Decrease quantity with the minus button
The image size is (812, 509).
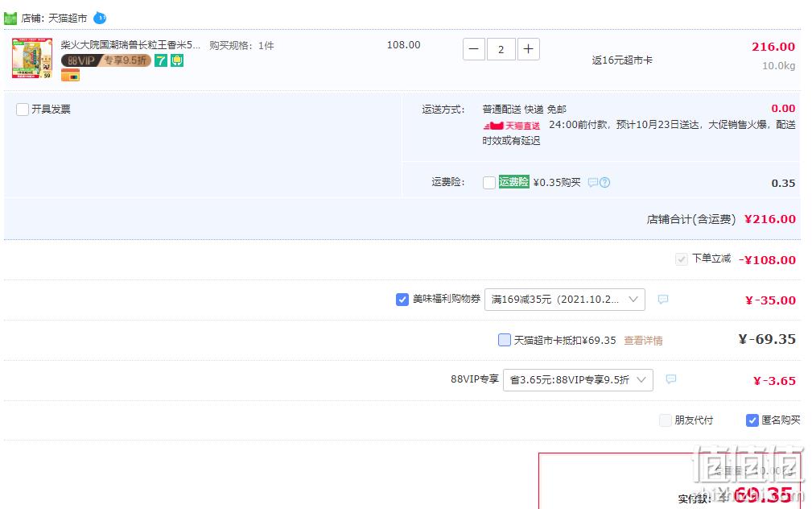click(x=473, y=49)
